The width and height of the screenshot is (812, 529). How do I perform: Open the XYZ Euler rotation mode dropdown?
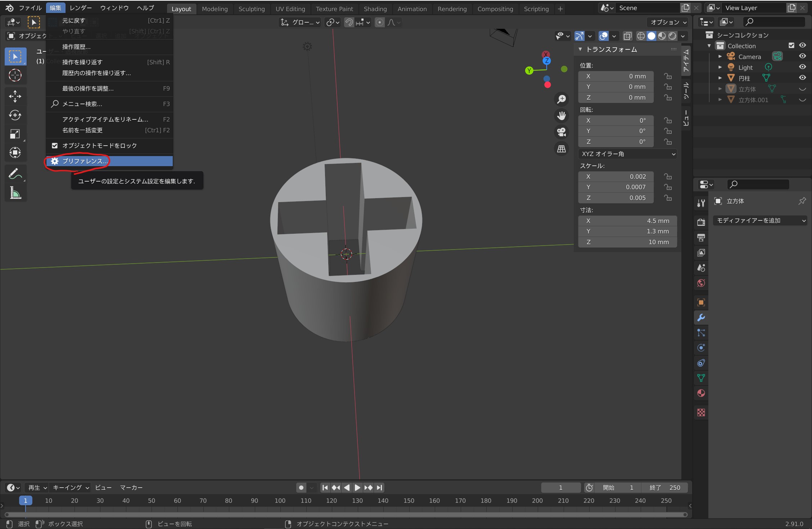(x=628, y=154)
